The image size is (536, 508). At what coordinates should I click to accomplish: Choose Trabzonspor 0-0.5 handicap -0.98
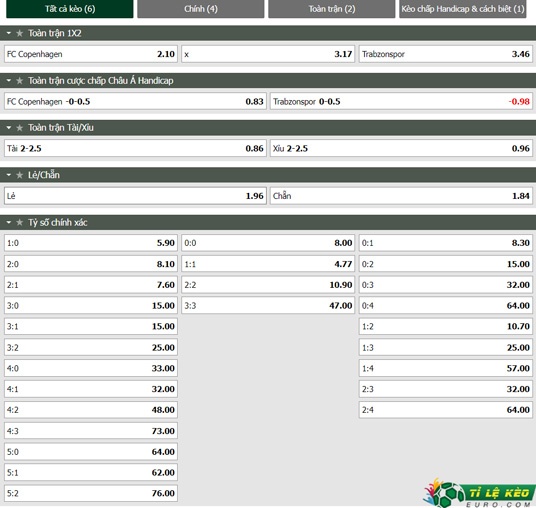click(x=401, y=102)
